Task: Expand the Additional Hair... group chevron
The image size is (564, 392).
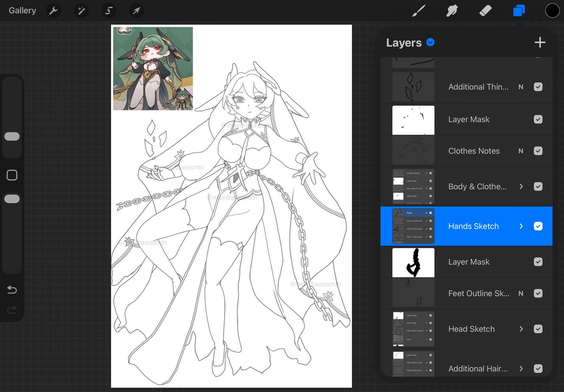Action: click(521, 368)
